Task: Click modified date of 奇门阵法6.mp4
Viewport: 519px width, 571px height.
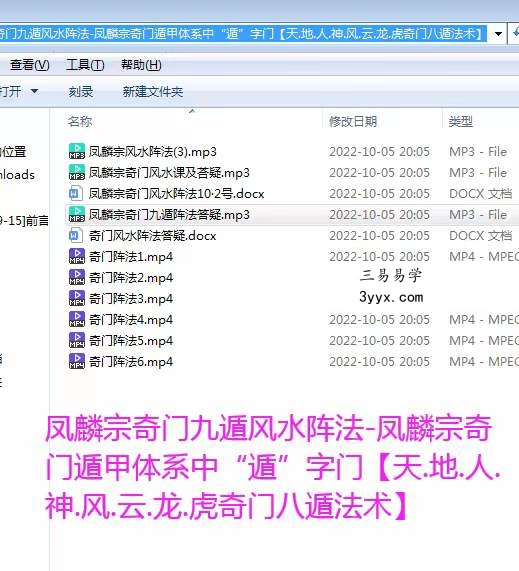Action: [380, 362]
